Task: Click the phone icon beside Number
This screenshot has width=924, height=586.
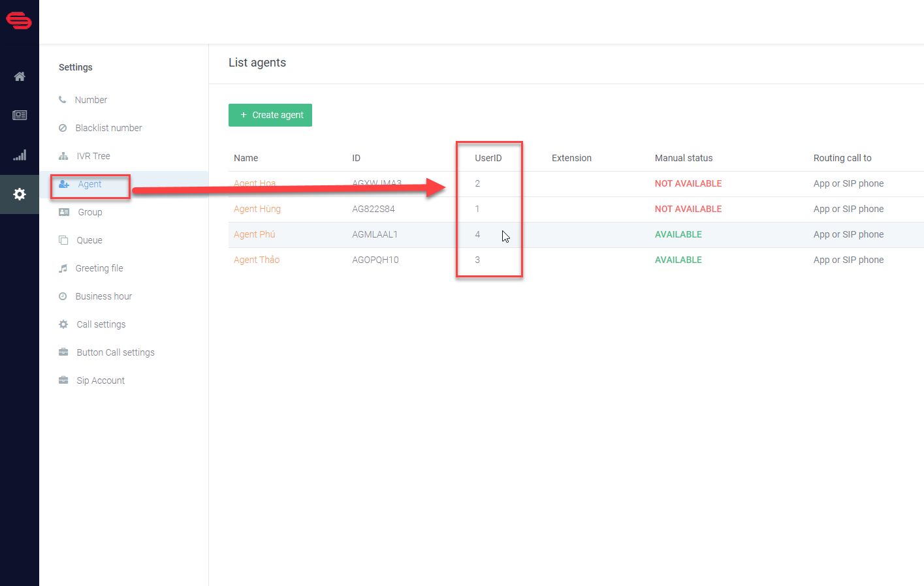Action: pos(63,100)
